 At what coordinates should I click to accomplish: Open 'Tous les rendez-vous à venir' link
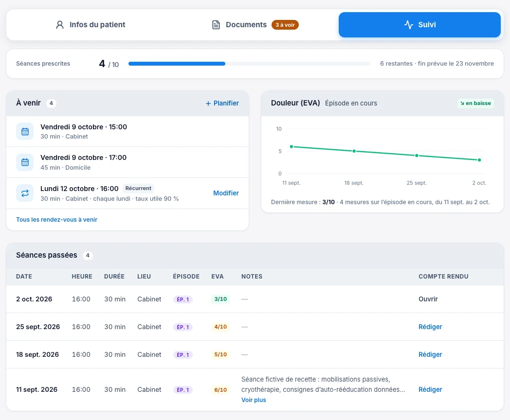(56, 220)
